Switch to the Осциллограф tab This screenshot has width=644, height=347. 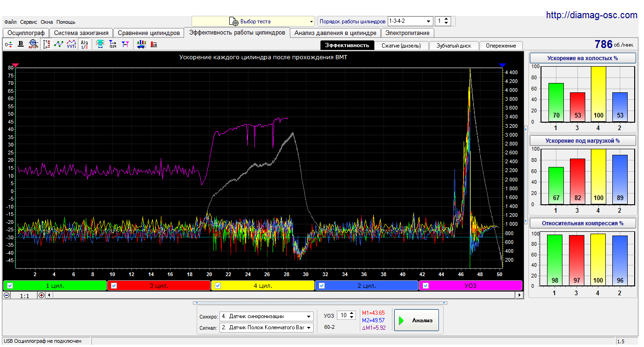(x=26, y=33)
